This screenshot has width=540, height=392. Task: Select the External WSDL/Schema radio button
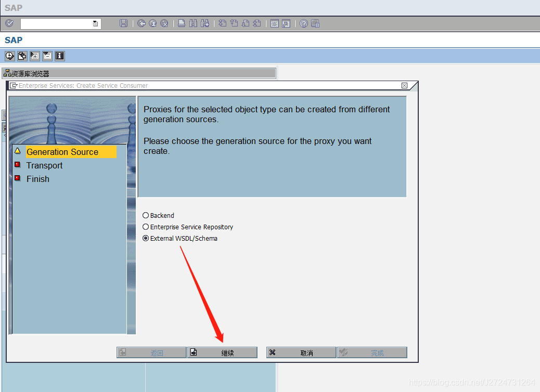(146, 238)
